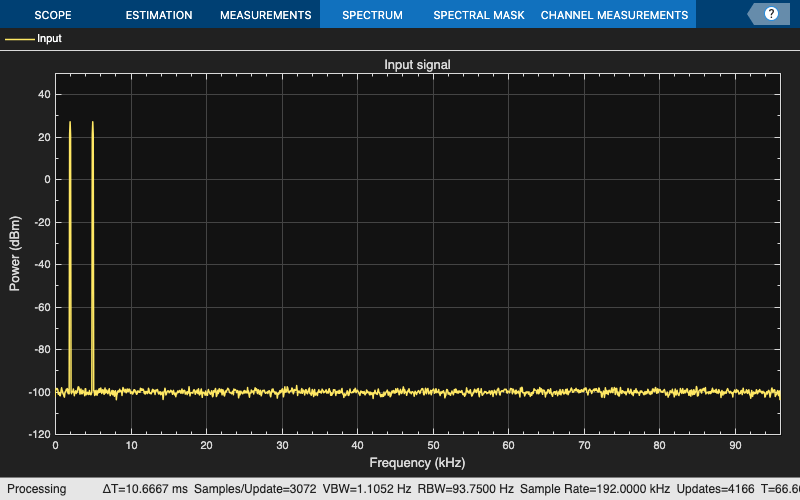
Task: Click the first spectral peak near 2 kHz
Action: 70,125
